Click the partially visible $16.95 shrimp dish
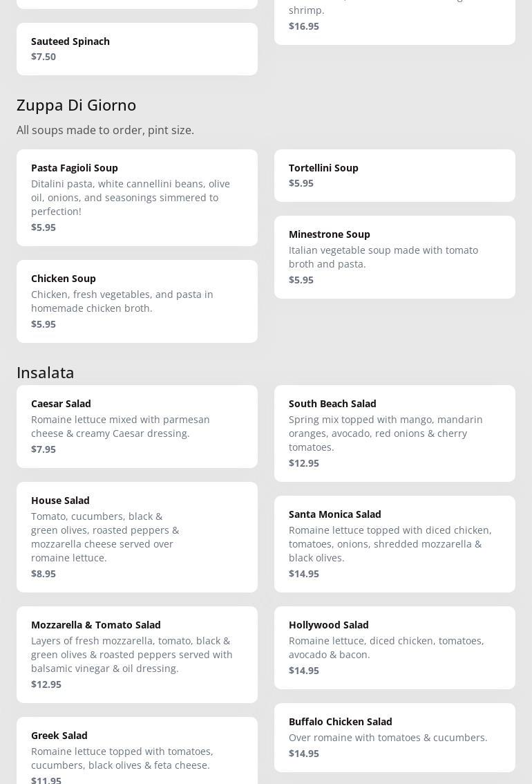Image resolution: width=532 pixels, height=784 pixels. coord(395,21)
